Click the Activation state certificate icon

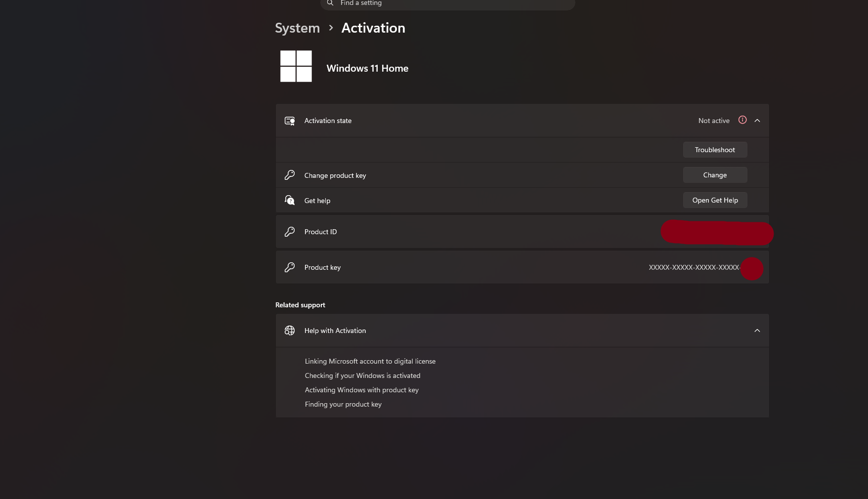290,121
